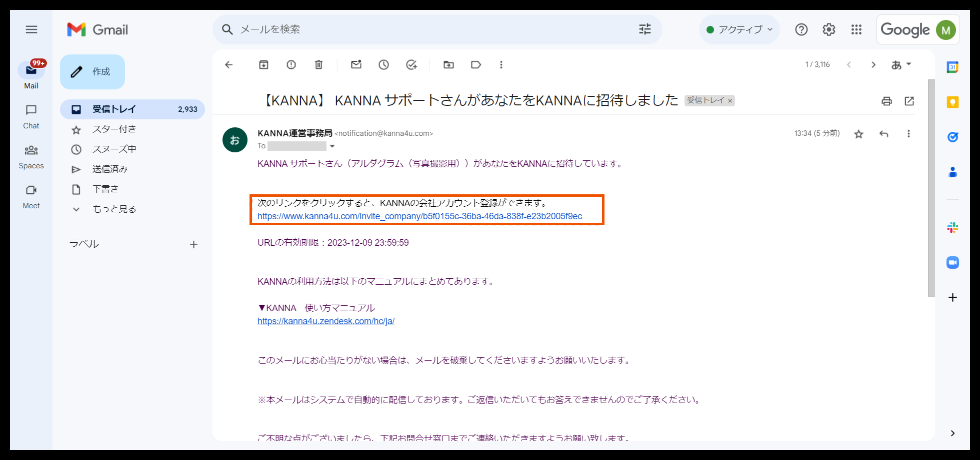Report the email as spam
The image size is (980, 460).
pyautogui.click(x=291, y=64)
